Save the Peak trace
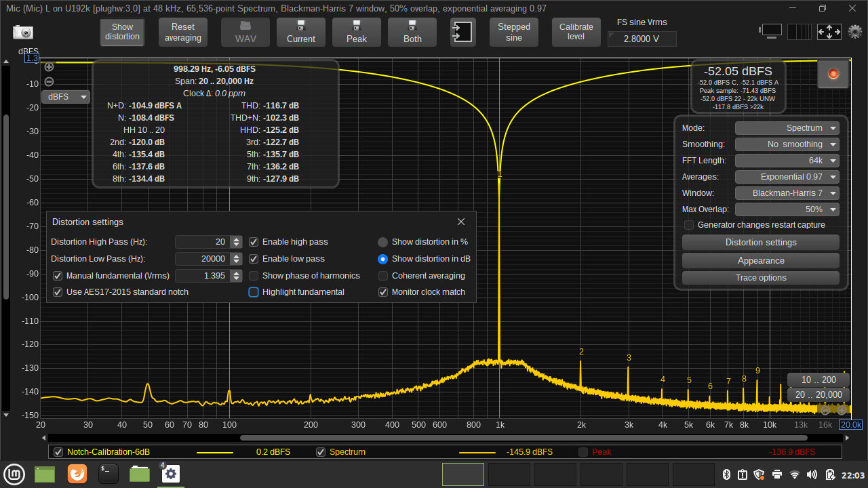Viewport: 868px width, 488px height. (x=357, y=32)
